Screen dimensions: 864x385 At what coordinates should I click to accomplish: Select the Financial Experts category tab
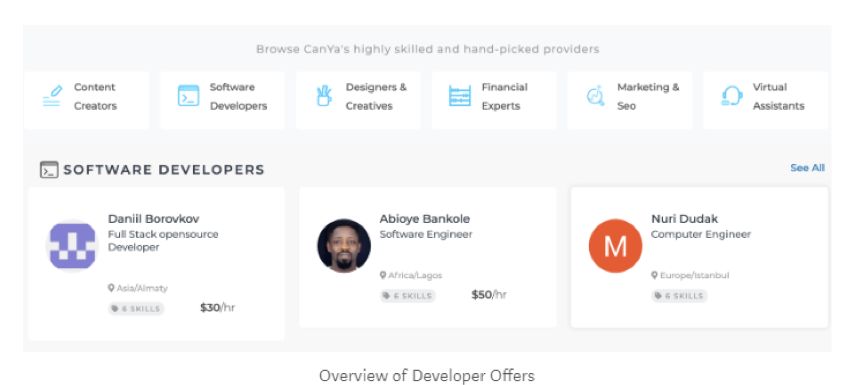tap(494, 100)
